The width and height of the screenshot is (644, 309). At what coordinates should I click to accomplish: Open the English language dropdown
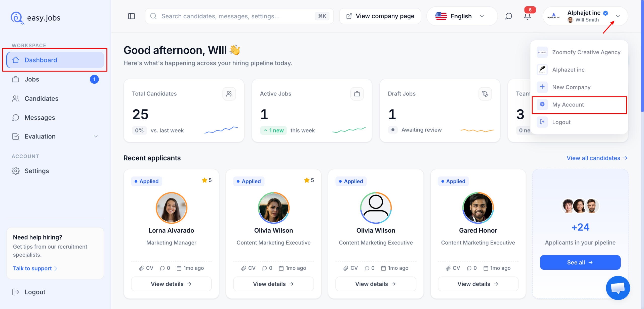point(462,16)
